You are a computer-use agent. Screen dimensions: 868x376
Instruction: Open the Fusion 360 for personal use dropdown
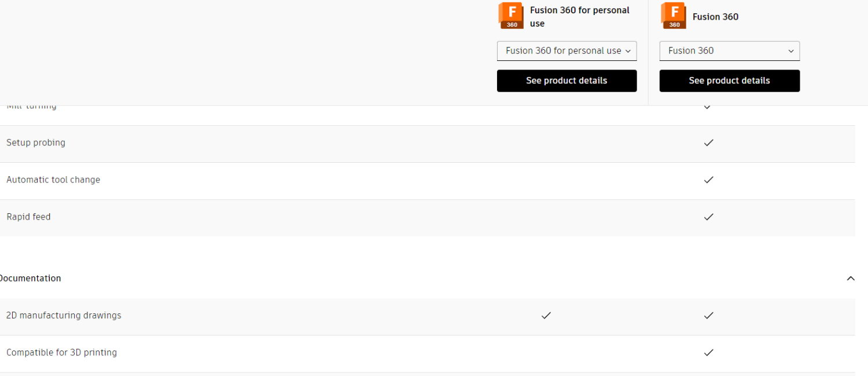pos(567,51)
